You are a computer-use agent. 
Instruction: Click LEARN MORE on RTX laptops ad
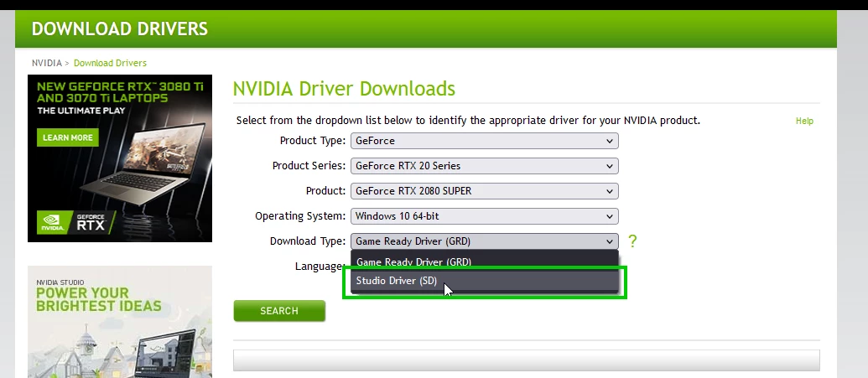[68, 137]
